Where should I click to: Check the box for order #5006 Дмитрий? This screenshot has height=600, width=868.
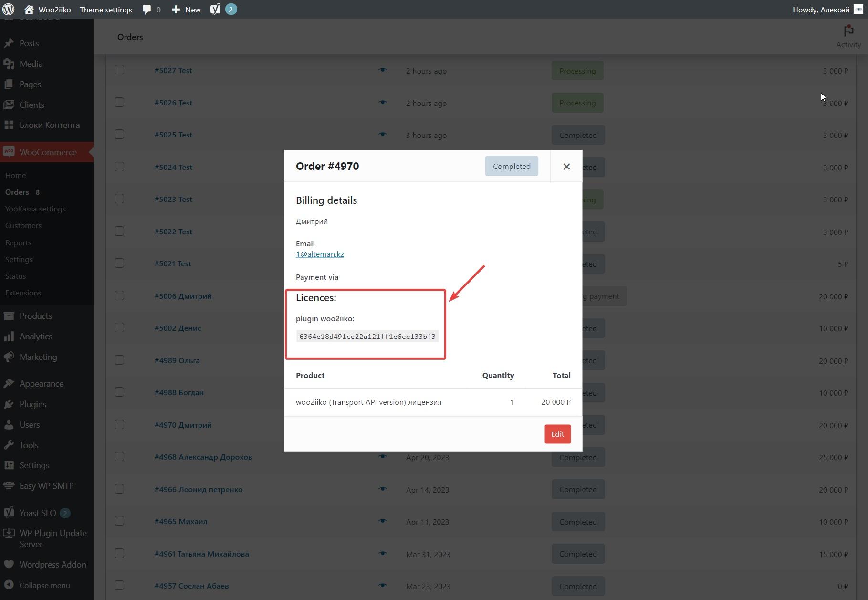[119, 296]
